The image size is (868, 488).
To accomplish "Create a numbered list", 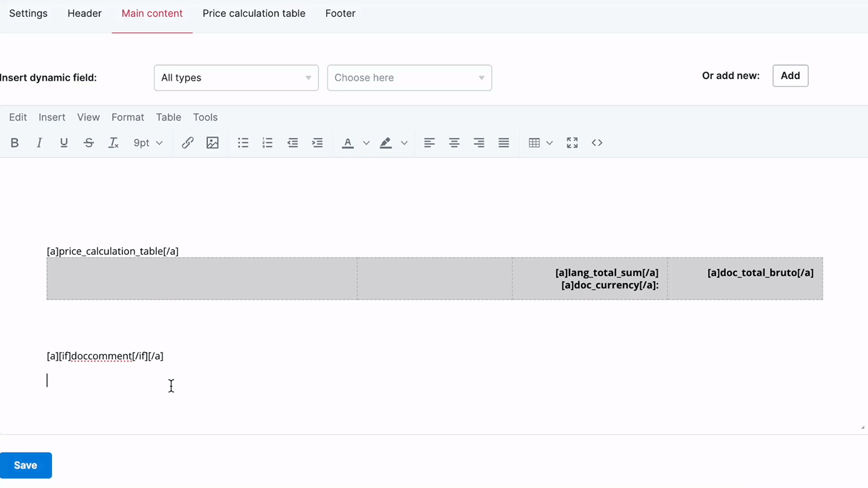I will click(x=268, y=143).
